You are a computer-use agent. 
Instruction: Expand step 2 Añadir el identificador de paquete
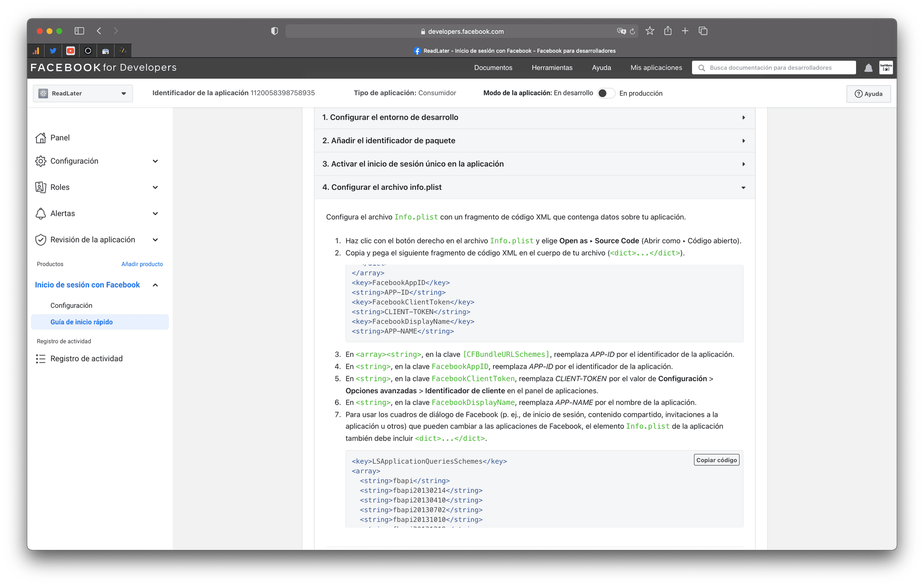[x=535, y=140]
